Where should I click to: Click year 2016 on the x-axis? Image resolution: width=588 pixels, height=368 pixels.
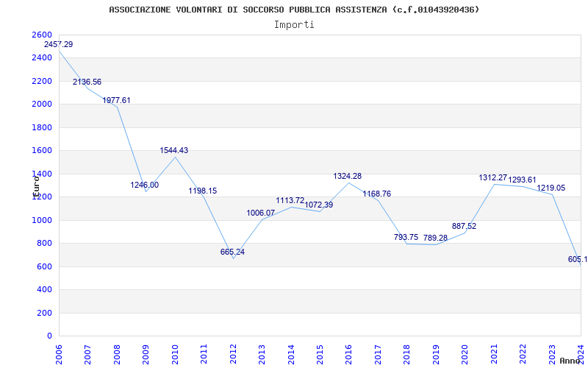pos(348,355)
